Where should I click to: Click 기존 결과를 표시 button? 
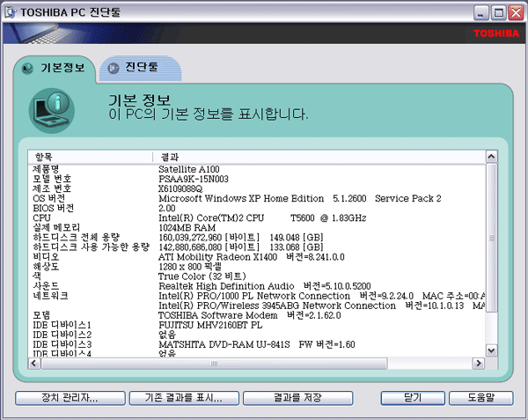184,398
